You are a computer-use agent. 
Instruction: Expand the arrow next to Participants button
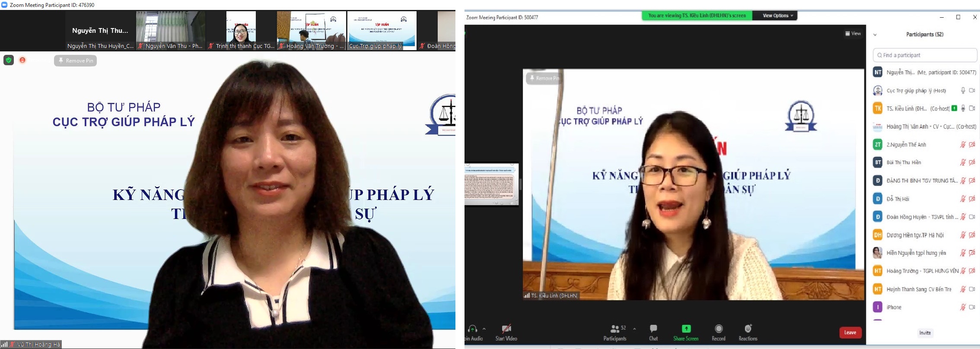click(x=634, y=329)
